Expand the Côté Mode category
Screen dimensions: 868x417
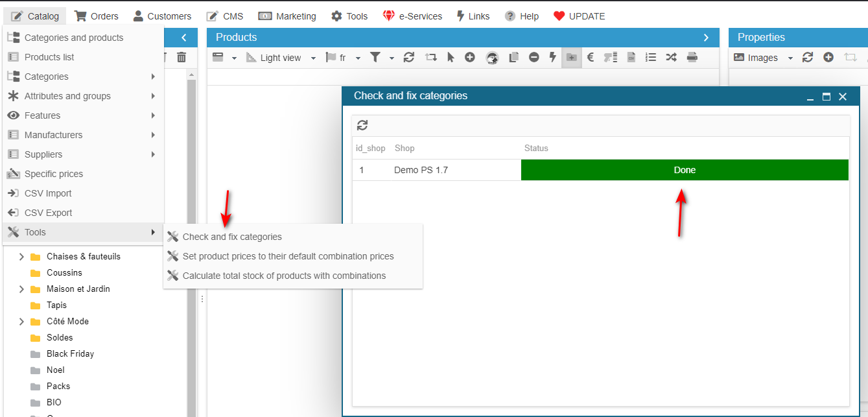coord(21,322)
